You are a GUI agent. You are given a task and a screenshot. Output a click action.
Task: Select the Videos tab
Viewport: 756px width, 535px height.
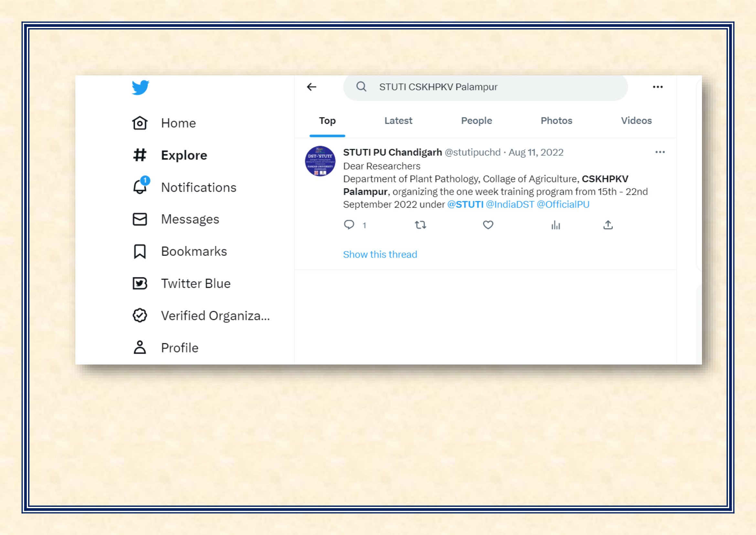(636, 121)
